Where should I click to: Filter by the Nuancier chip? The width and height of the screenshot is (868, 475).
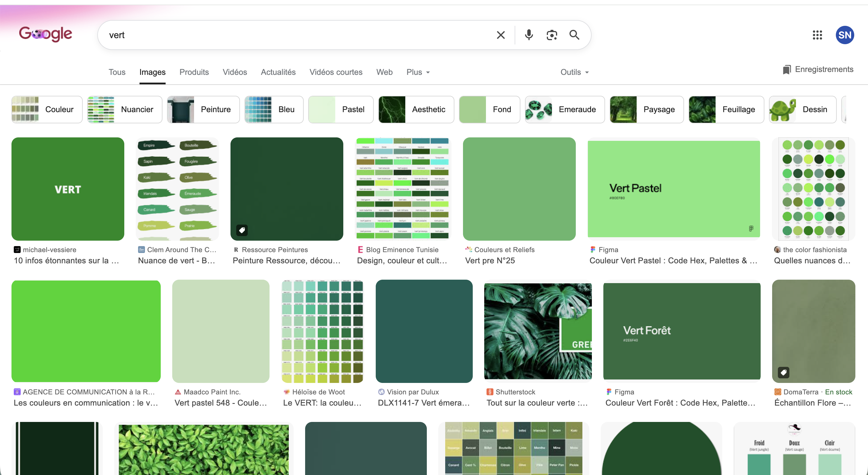tap(125, 109)
